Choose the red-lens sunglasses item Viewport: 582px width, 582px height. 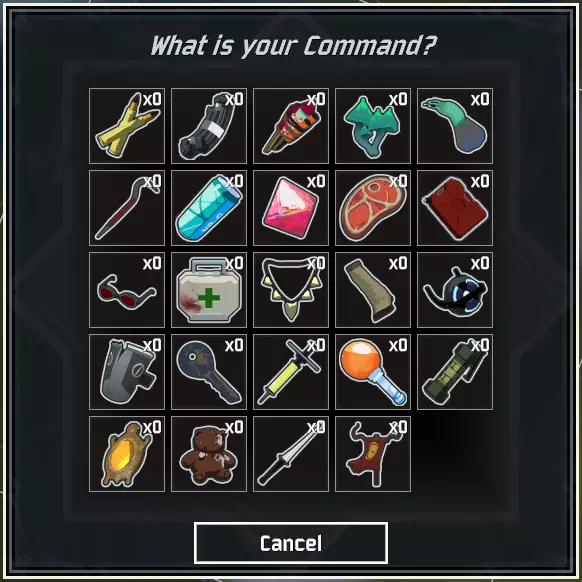pos(127,290)
